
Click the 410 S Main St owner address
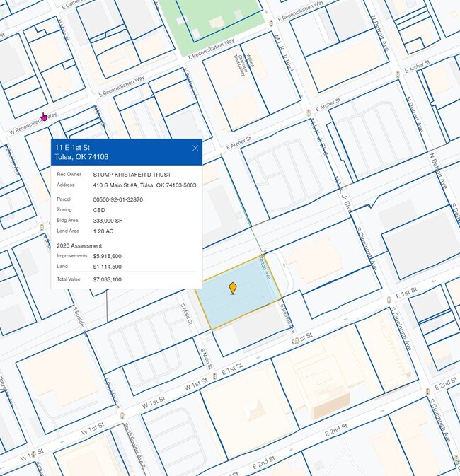pyautogui.click(x=144, y=185)
